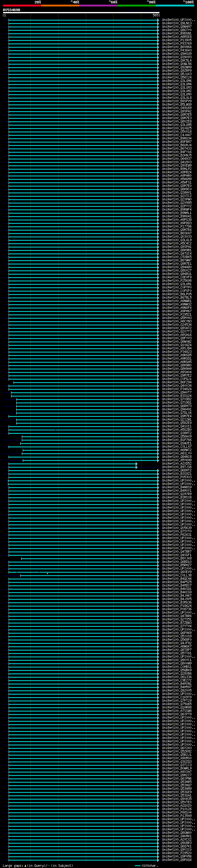The height and width of the screenshot is (868, 197).
Task: Select hit label UniRef100_Q2I2W1
Action: (177, 419)
